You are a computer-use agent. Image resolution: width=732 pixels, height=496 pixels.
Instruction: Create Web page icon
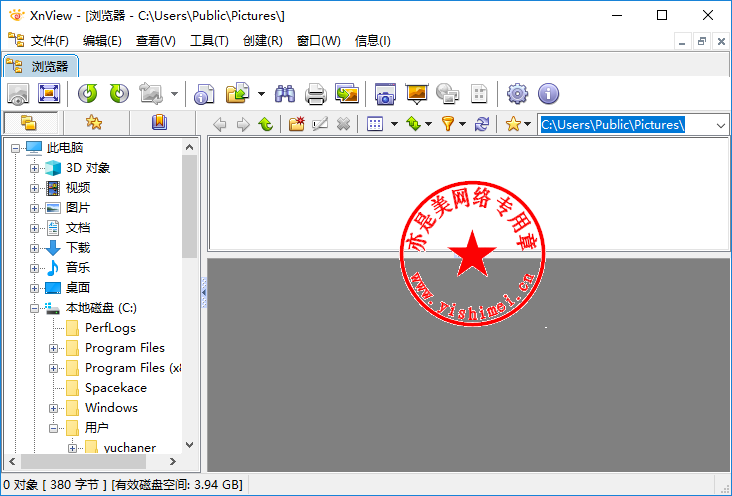(448, 94)
